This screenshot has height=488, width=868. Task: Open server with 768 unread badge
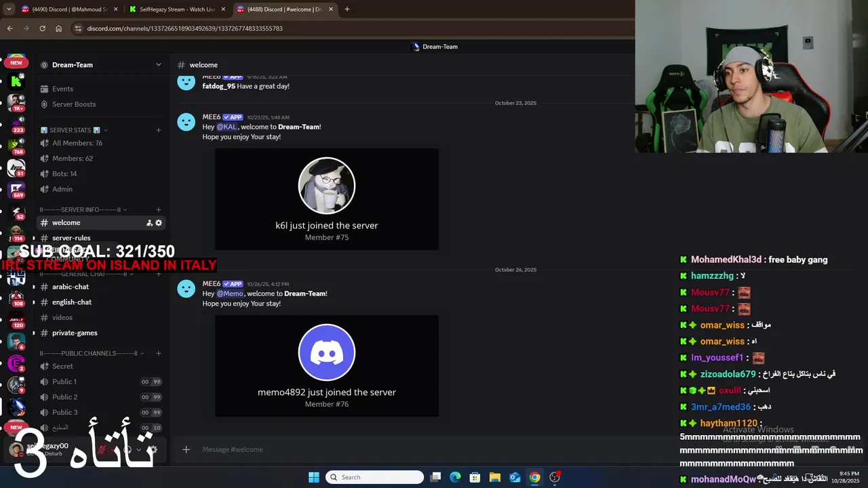tap(16, 146)
